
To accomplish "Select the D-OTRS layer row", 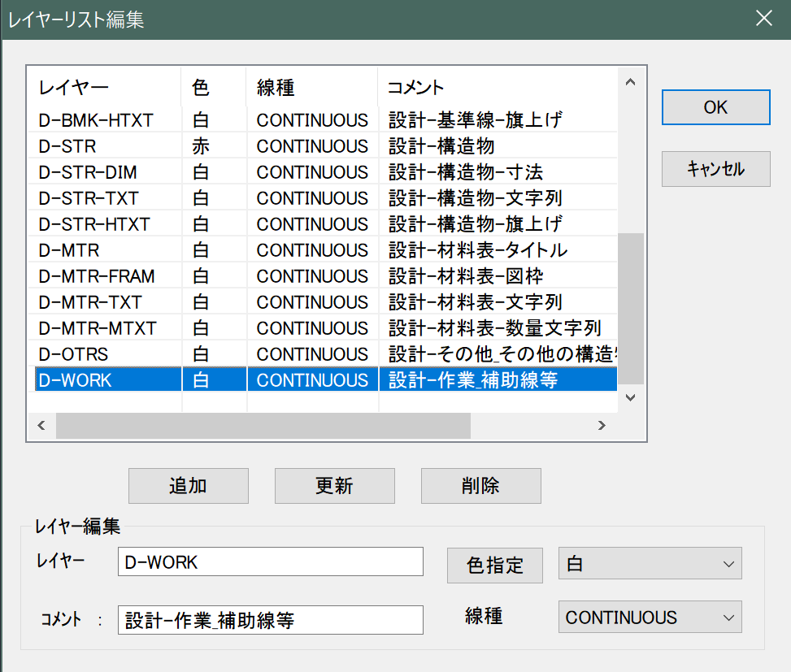I will [323, 354].
